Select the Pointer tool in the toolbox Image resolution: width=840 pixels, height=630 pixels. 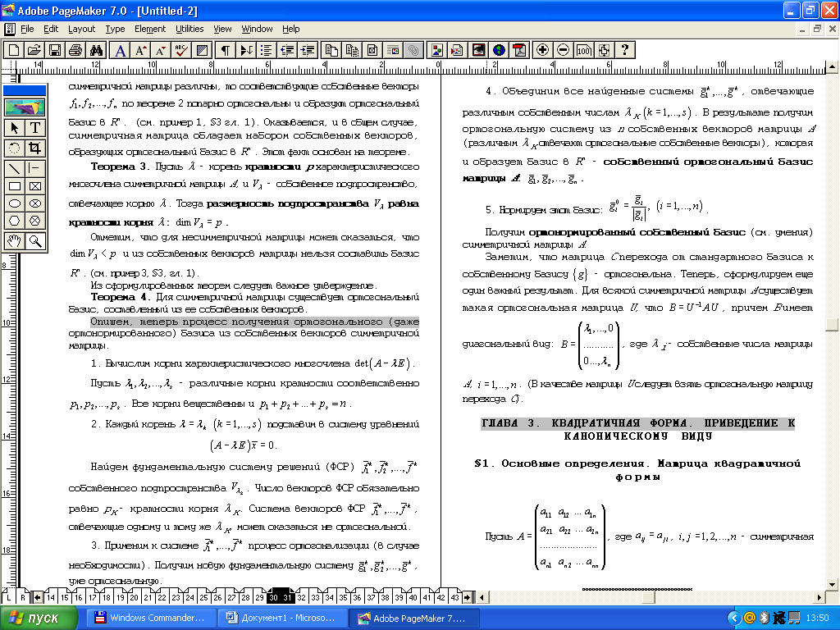tap(15, 127)
